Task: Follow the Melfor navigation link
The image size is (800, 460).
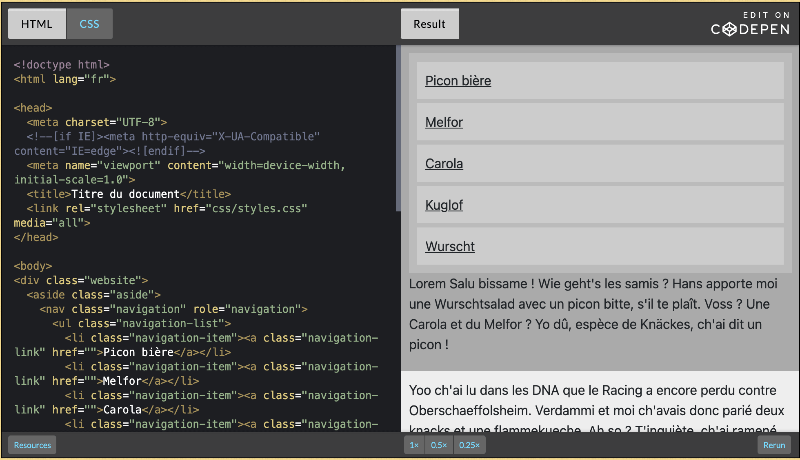Action: tap(444, 122)
